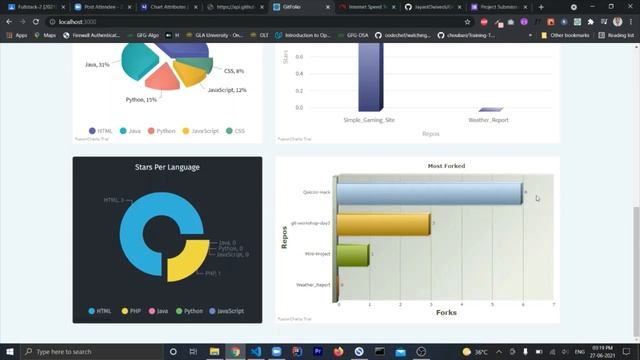Open Task View on the taskbar
640x360 pixels.
coord(193,351)
